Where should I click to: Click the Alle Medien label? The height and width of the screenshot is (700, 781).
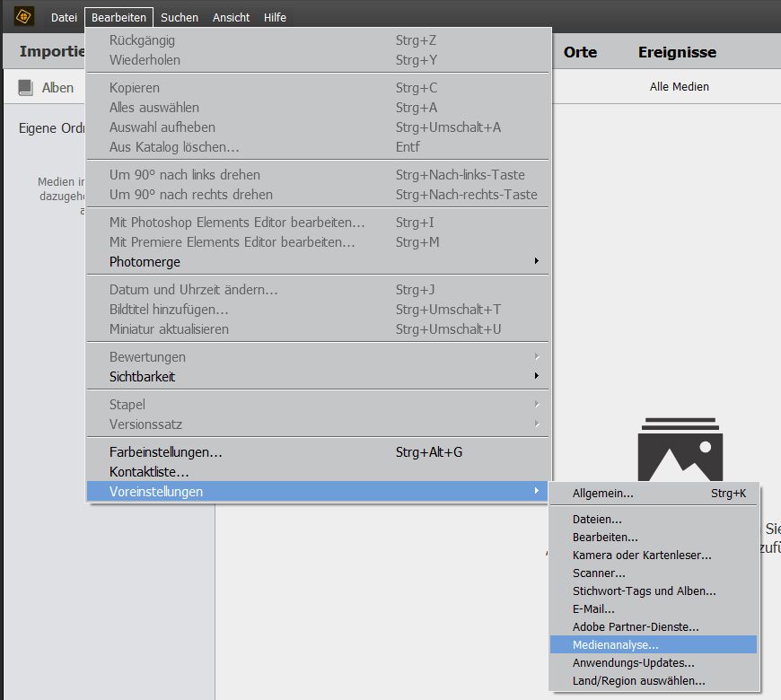pyautogui.click(x=679, y=87)
